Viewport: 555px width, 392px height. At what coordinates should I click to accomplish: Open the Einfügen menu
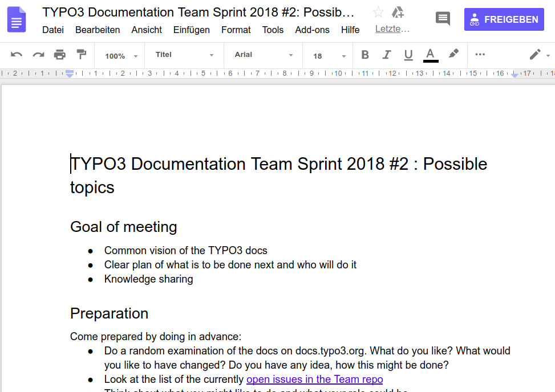click(192, 30)
